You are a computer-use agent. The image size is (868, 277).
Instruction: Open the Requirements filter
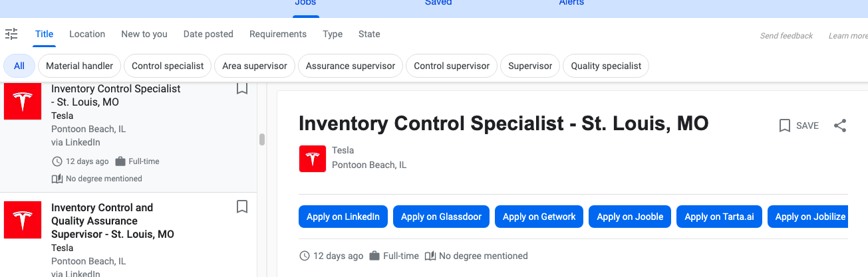tap(278, 34)
